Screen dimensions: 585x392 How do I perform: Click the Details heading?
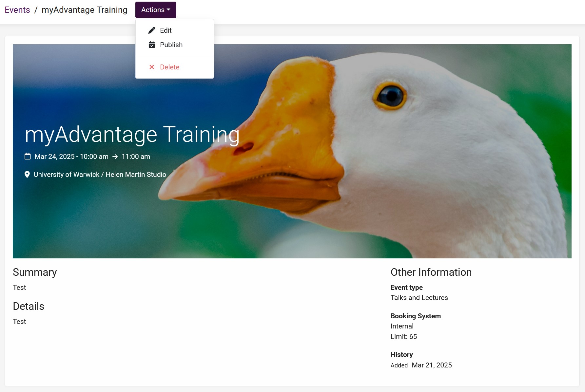29,306
